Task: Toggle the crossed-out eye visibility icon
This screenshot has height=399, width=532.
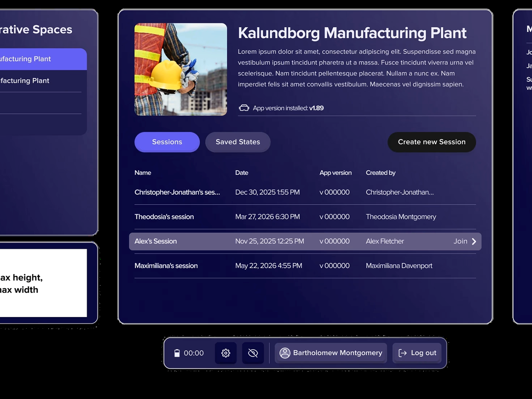Action: point(253,353)
